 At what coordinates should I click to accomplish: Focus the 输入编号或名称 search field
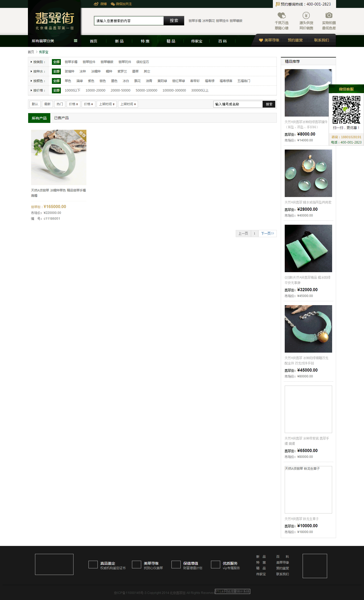[238, 104]
